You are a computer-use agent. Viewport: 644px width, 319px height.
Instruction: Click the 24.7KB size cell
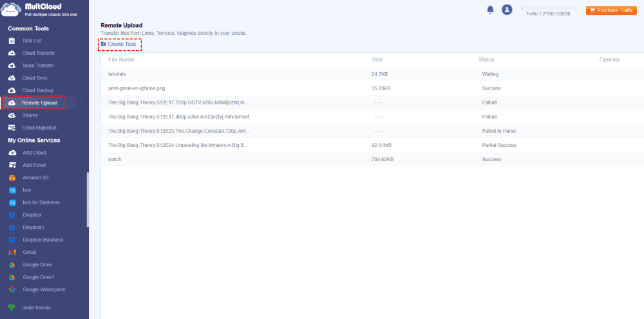click(380, 74)
